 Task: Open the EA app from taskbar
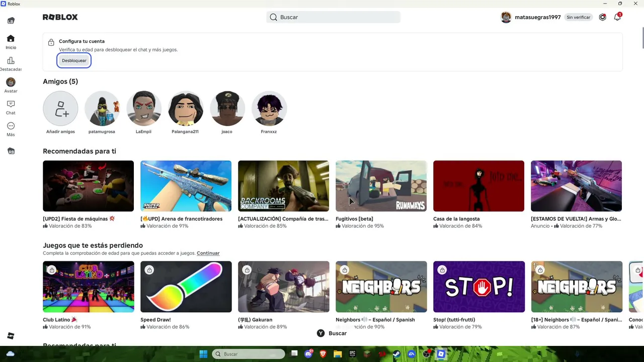click(x=412, y=354)
